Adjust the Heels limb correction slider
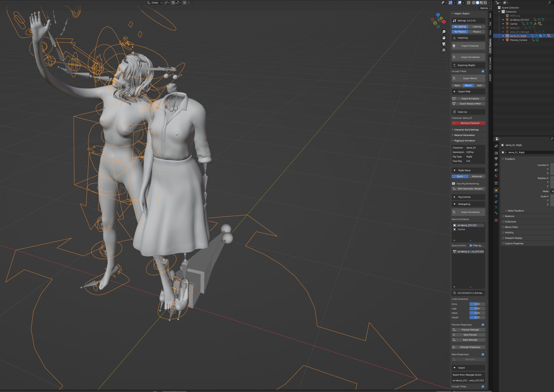The height and width of the screenshot is (392, 554). [x=477, y=313]
